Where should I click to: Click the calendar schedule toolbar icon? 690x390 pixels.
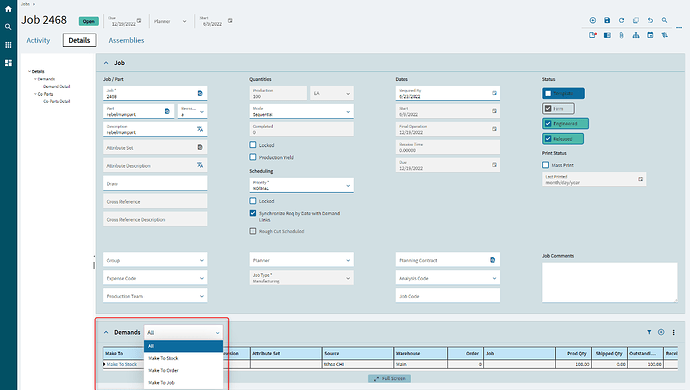(650, 35)
